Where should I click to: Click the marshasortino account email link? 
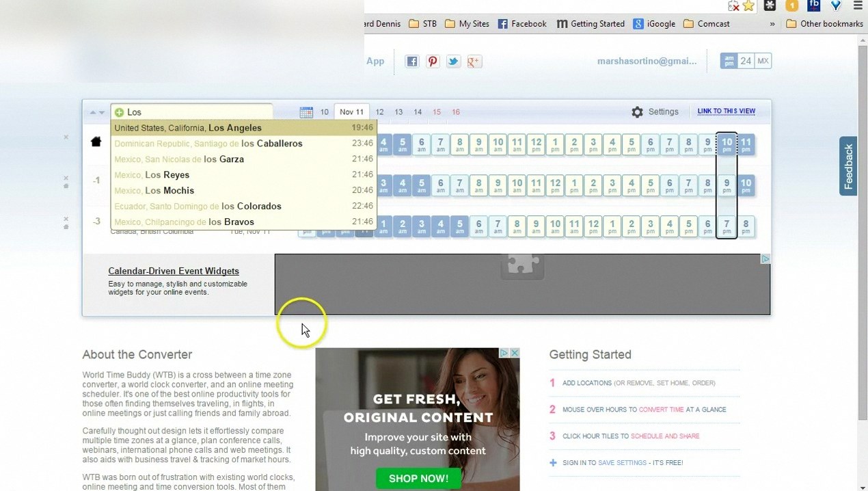[x=647, y=62]
